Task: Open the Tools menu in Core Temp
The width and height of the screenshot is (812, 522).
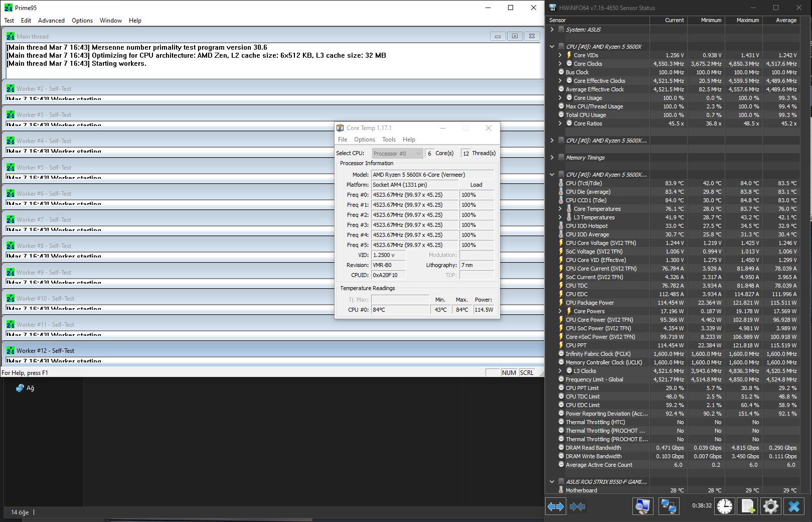Action: pos(389,140)
